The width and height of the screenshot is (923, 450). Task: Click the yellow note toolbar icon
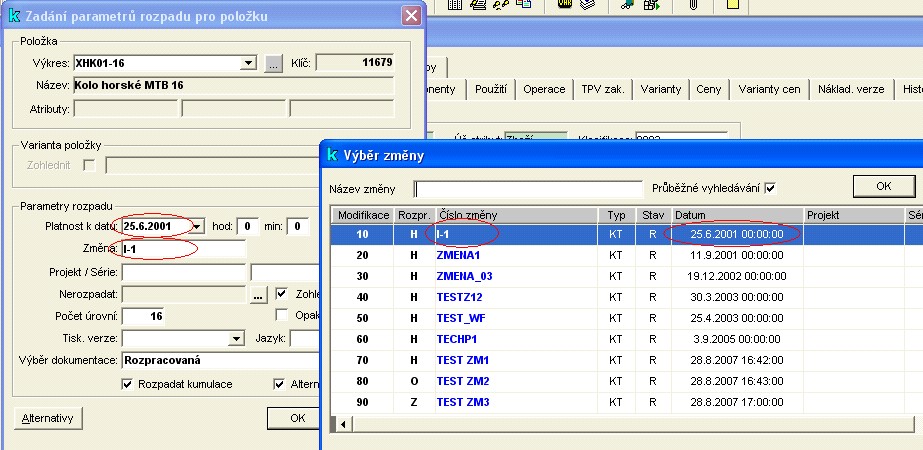click(732, 5)
